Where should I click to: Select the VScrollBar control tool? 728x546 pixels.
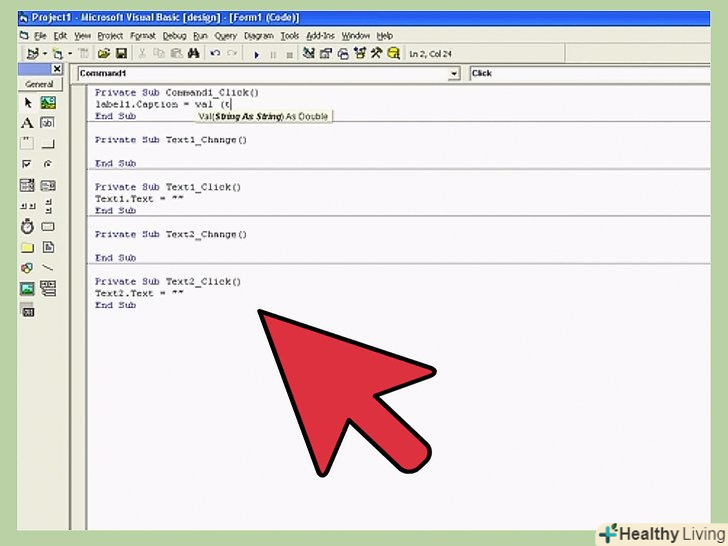48,206
